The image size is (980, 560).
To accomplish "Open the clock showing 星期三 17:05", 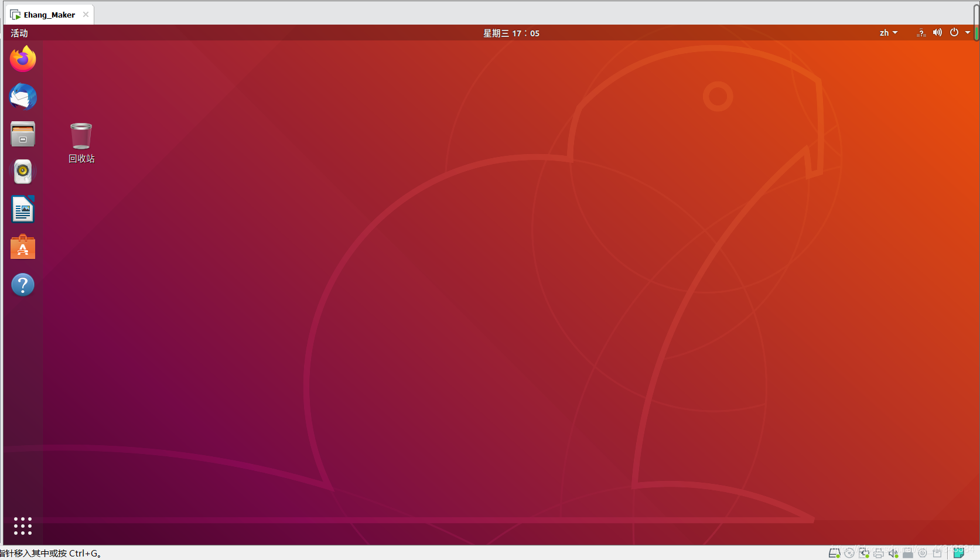I will click(x=511, y=33).
